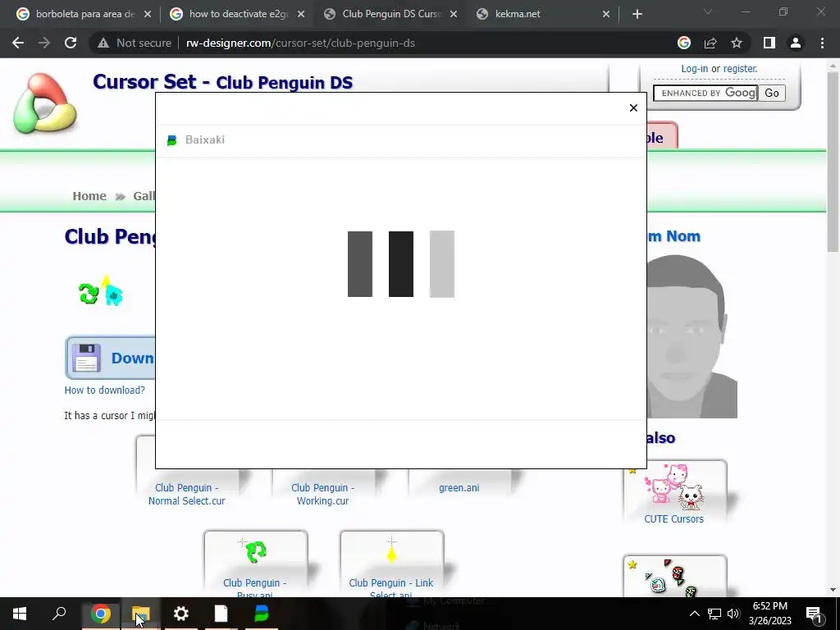Switch to 'borboleta para area de' tab

[x=84, y=14]
